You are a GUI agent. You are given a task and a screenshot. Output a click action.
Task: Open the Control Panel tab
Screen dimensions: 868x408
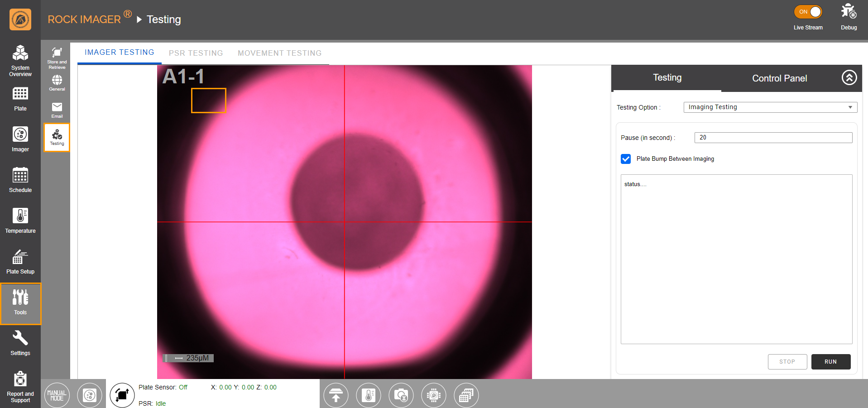pyautogui.click(x=779, y=78)
